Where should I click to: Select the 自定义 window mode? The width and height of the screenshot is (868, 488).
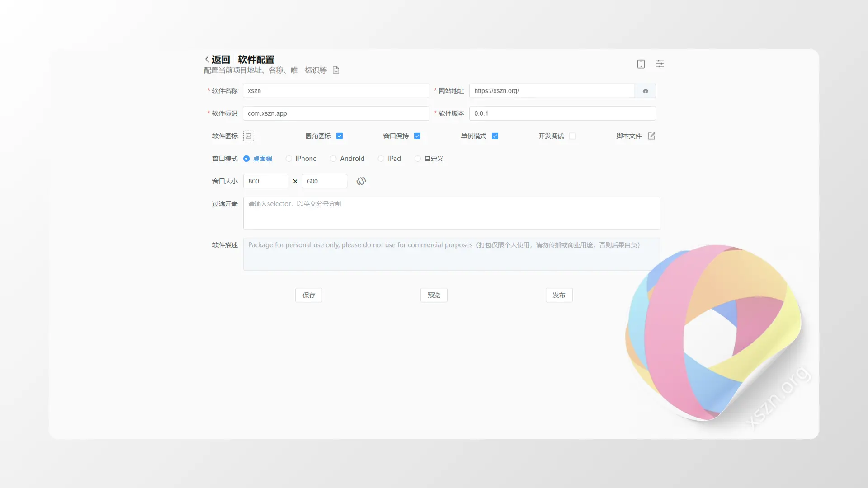[x=429, y=159]
